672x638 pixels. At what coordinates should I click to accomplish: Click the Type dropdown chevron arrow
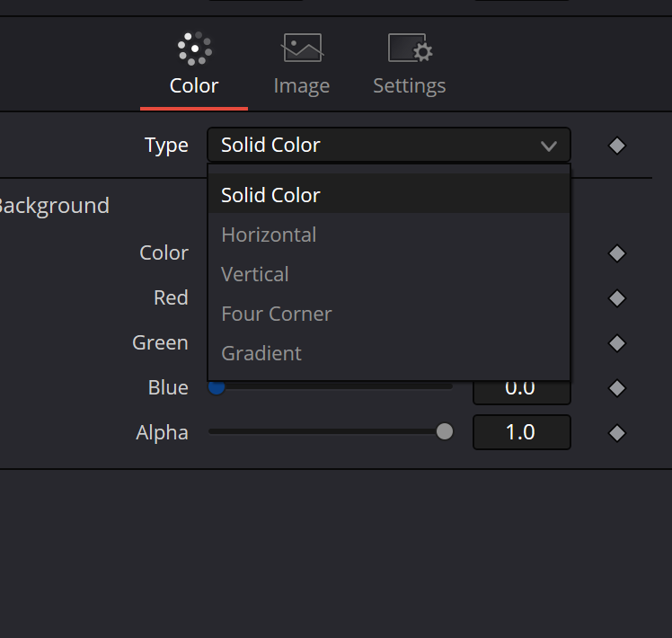(549, 146)
